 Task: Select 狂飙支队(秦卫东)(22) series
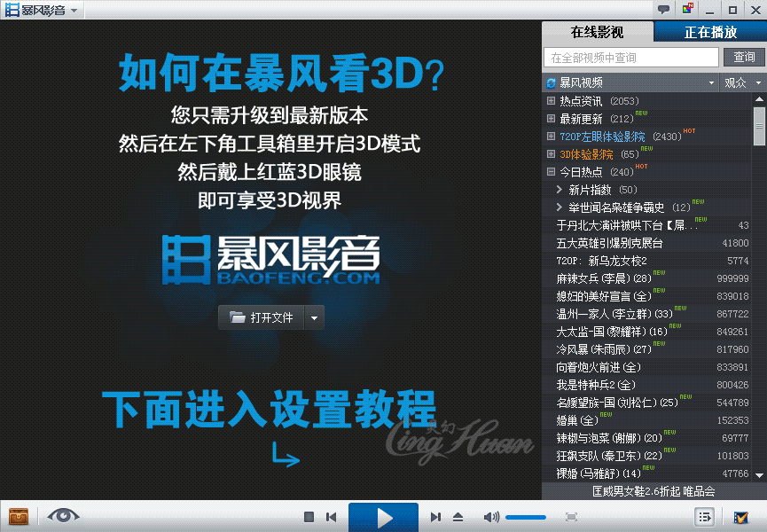pyautogui.click(x=646, y=456)
